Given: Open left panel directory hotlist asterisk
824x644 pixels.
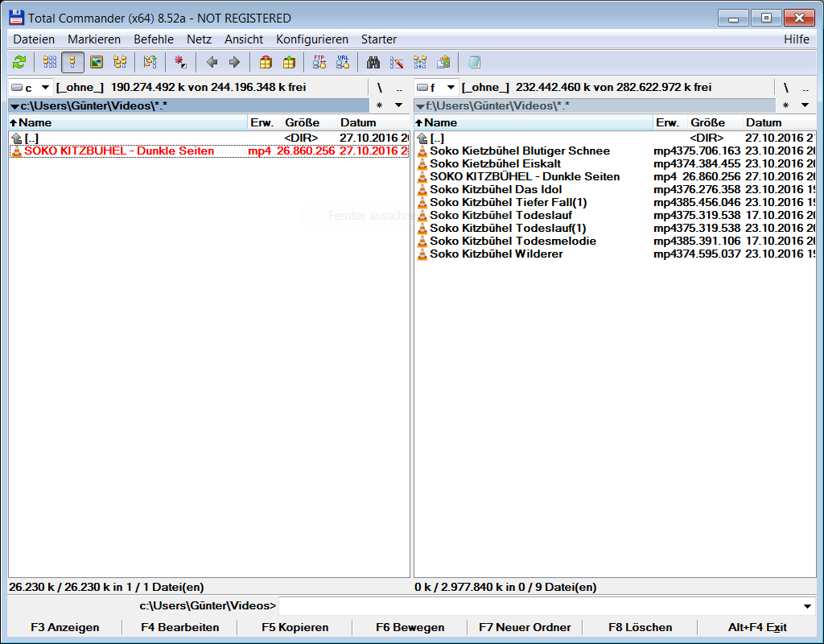Looking at the screenshot, I should click(x=380, y=105).
